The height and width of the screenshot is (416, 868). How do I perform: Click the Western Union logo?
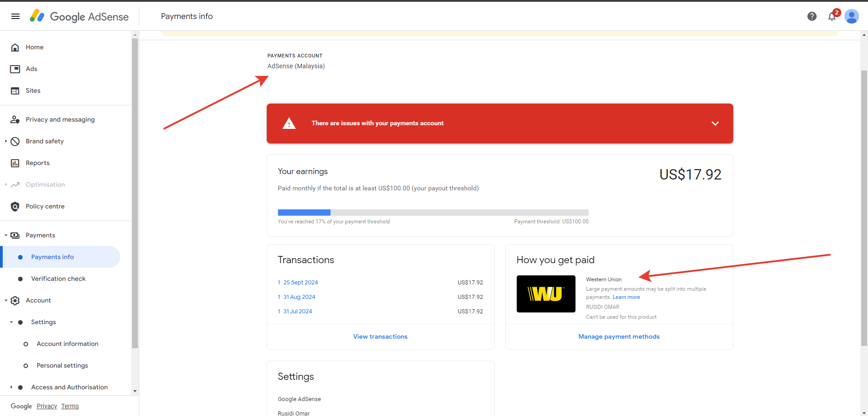point(546,294)
